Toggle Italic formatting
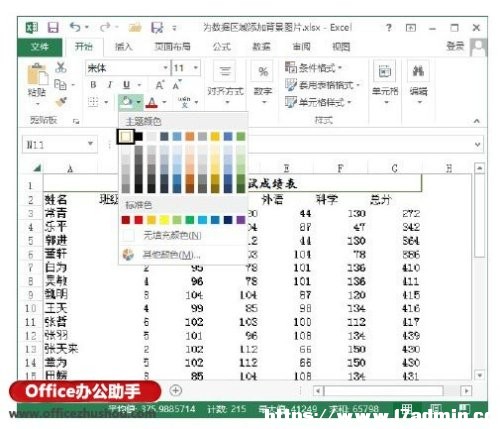This screenshot has height=429, width=500. (x=110, y=85)
